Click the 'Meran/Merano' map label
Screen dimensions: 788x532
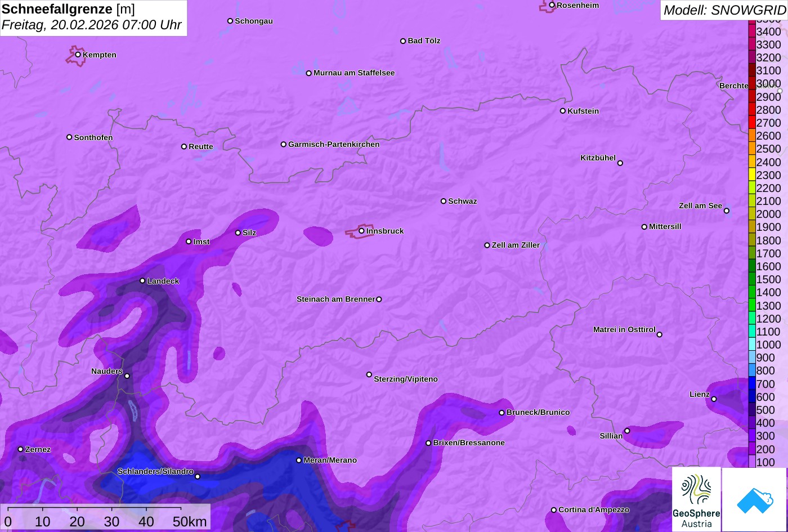point(330,460)
